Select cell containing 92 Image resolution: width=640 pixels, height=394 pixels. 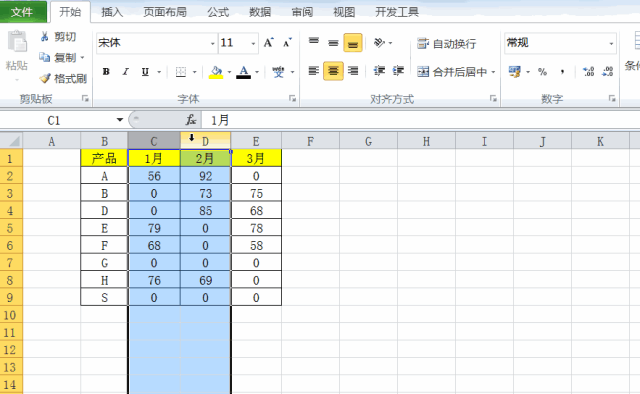[205, 176]
